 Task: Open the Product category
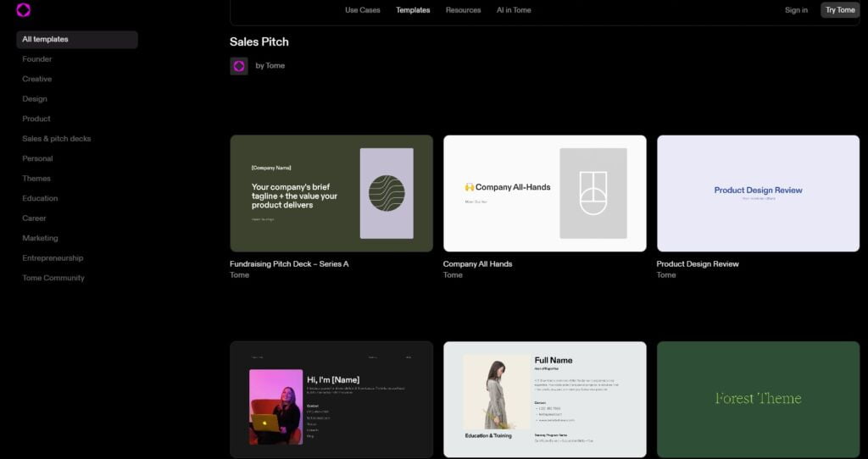click(x=36, y=119)
